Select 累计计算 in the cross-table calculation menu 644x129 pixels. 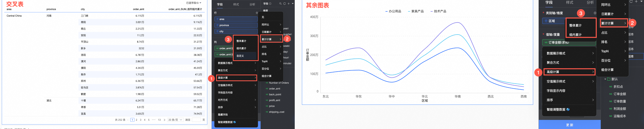[272, 39]
